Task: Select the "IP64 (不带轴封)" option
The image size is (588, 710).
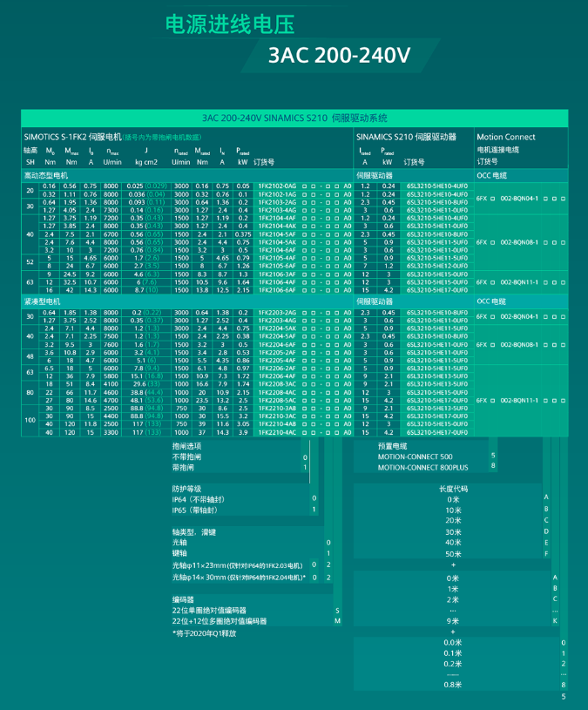Action: click(199, 499)
